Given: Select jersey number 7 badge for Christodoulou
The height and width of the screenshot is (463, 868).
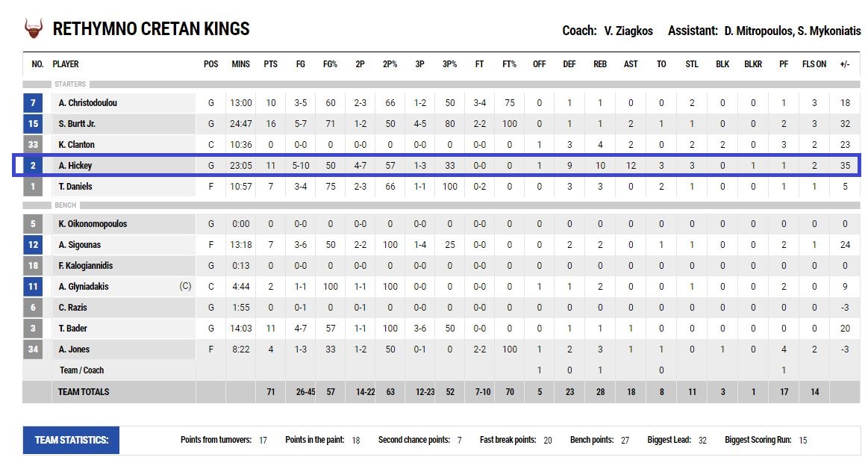Looking at the screenshot, I should [34, 102].
